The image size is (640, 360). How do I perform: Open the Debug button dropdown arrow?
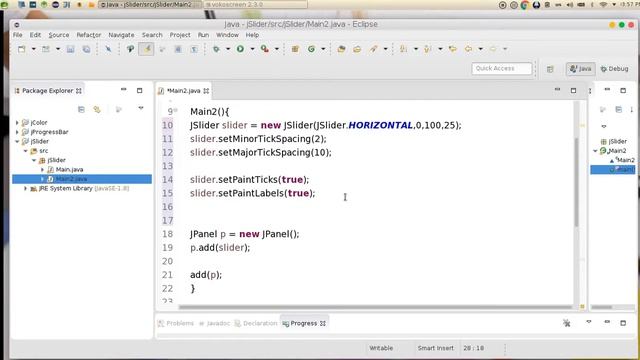pos(228,49)
